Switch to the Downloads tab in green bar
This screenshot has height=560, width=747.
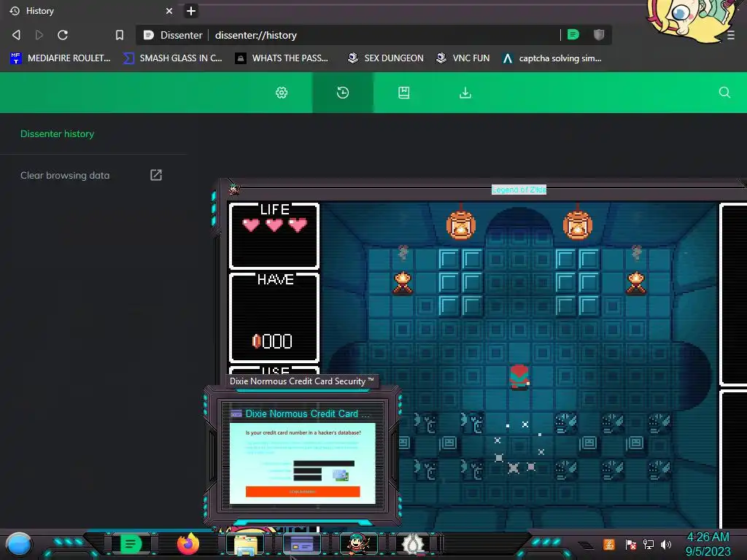465,93
